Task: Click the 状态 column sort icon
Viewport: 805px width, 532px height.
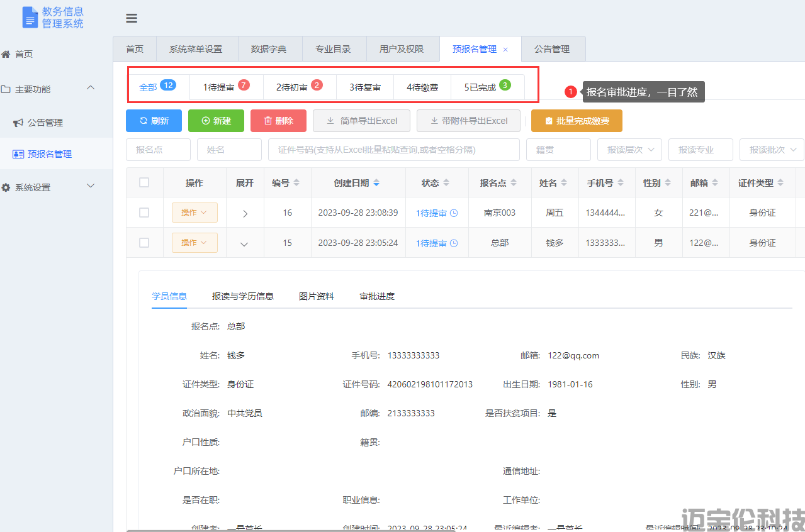Action: click(446, 183)
